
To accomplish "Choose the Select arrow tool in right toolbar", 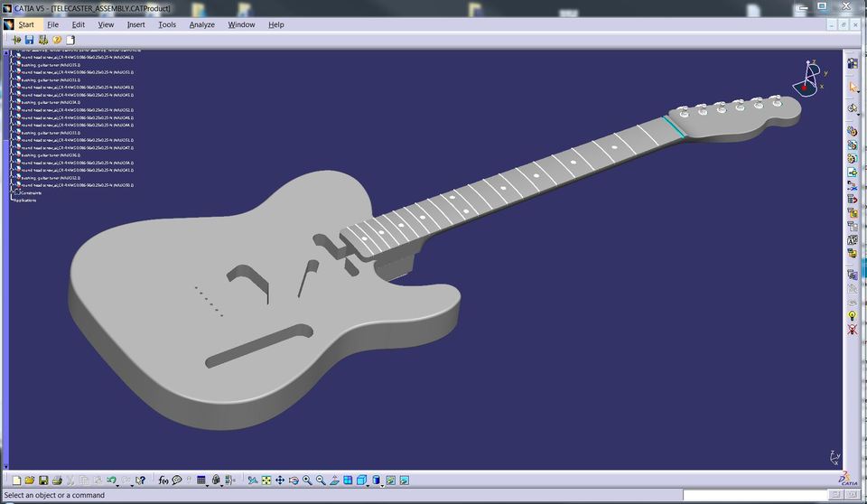I will pyautogui.click(x=852, y=88).
